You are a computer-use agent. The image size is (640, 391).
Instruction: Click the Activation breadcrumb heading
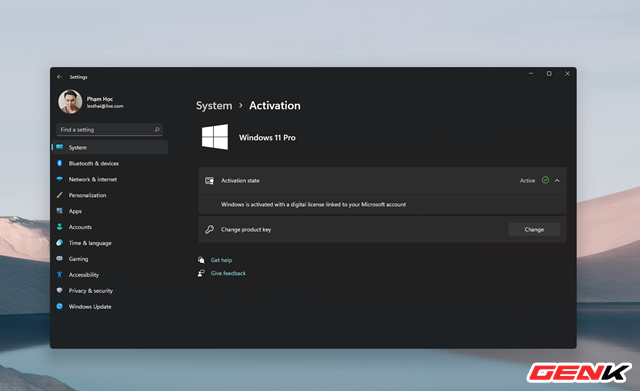click(x=275, y=106)
